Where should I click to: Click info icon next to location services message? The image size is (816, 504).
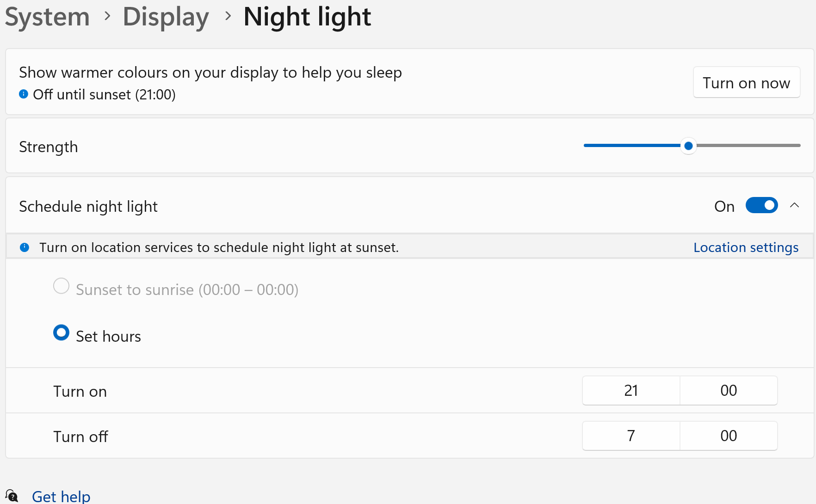(x=25, y=247)
